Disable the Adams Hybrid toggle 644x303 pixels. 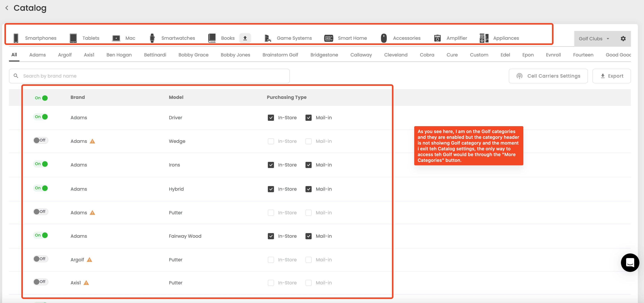pyautogui.click(x=41, y=188)
